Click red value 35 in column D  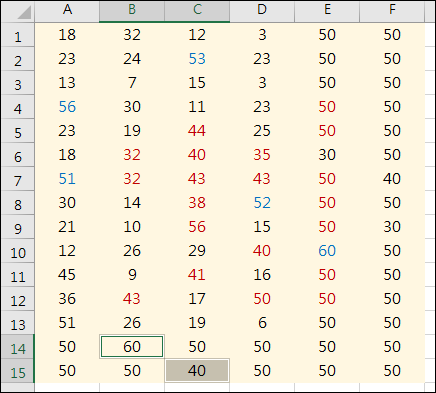(x=262, y=155)
